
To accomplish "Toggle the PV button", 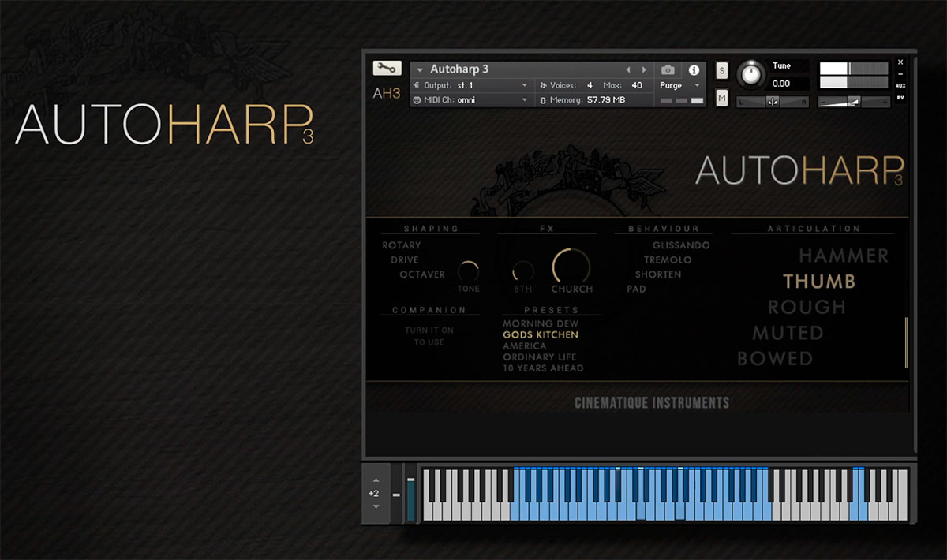I will 900,98.
